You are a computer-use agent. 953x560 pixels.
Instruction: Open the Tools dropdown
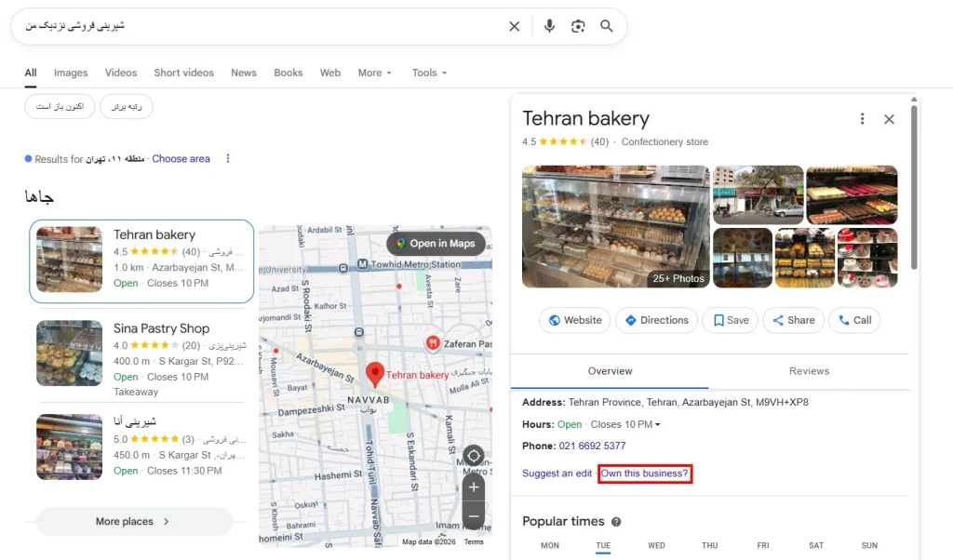[x=429, y=73]
